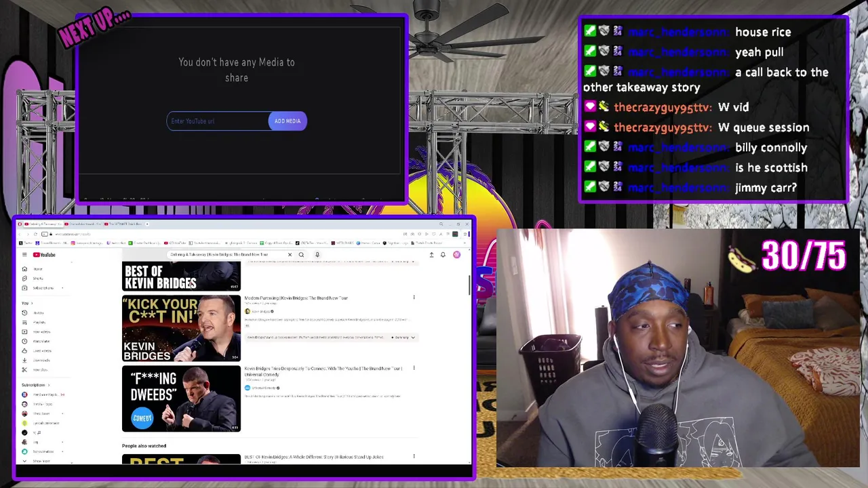Click thecrazyguy95ttv on the W vid message
Image resolution: width=868 pixels, height=488 pixels.
(663, 107)
